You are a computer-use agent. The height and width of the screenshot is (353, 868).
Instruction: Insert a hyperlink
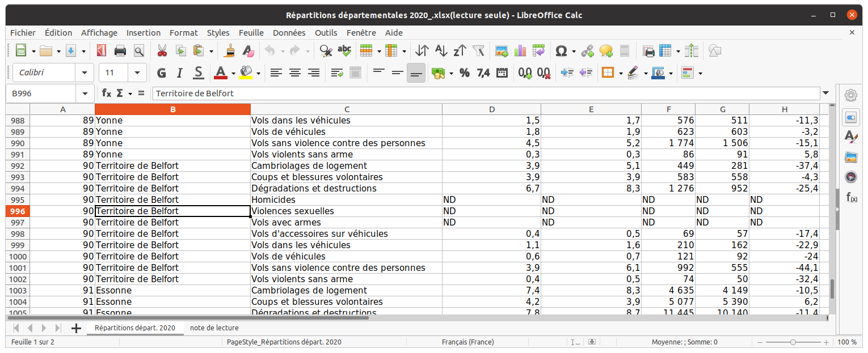(x=587, y=51)
